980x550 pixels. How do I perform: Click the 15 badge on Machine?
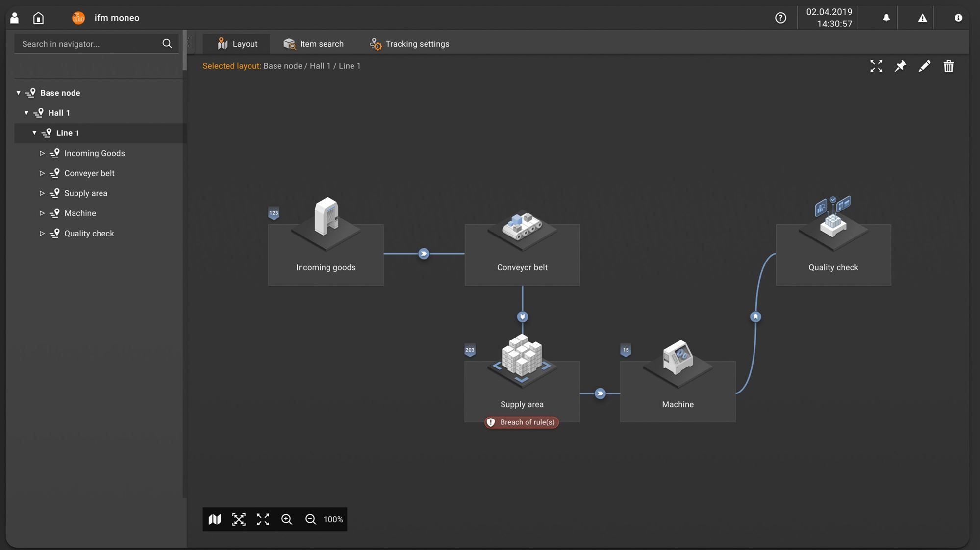pos(626,350)
